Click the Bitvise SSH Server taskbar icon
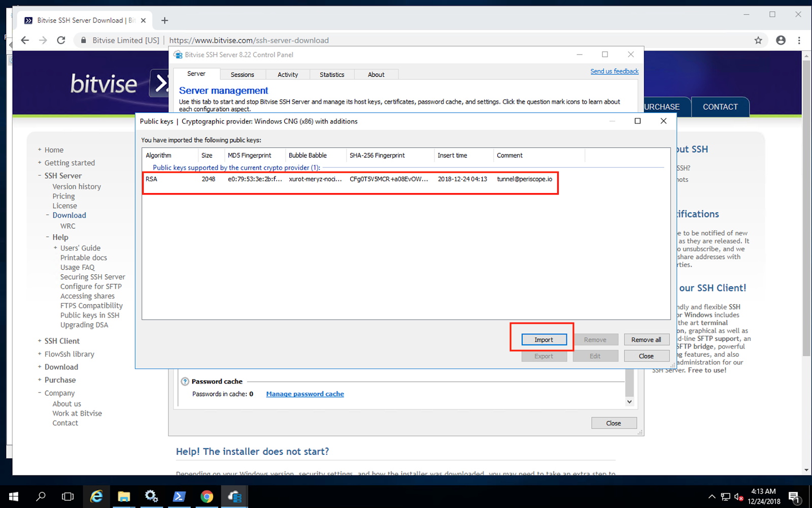This screenshot has height=508, width=812. click(x=234, y=496)
